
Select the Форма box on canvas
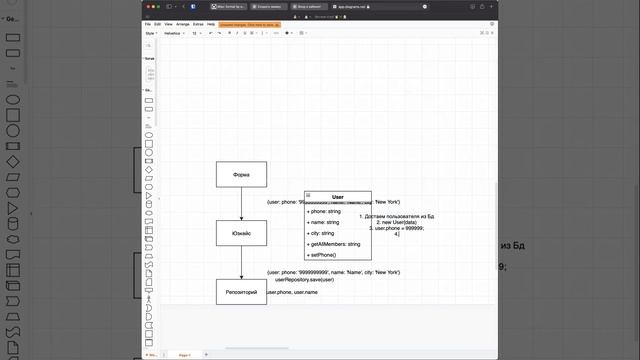point(241,174)
